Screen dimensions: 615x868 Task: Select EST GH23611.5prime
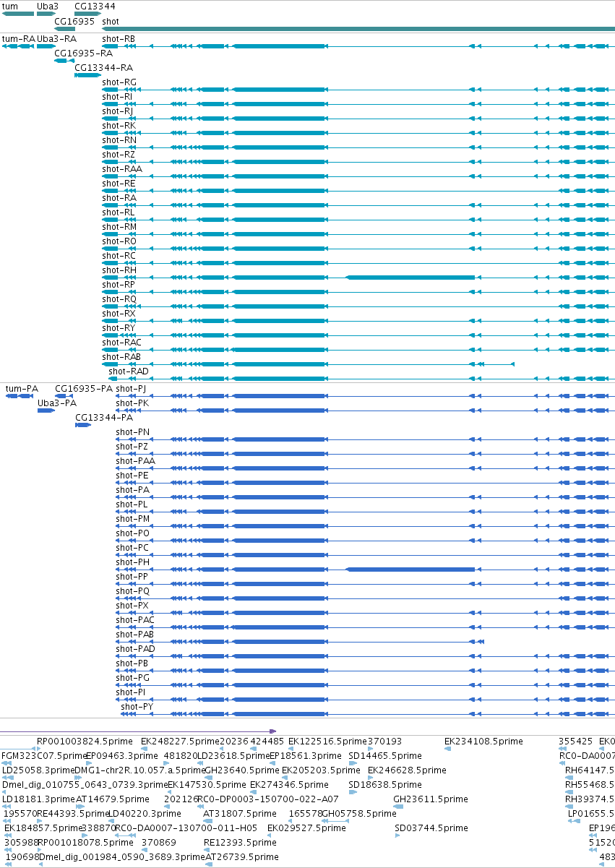tap(430, 799)
